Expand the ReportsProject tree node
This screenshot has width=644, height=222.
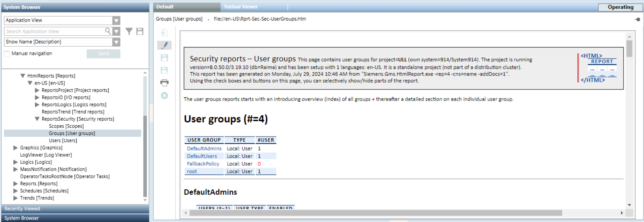37,90
